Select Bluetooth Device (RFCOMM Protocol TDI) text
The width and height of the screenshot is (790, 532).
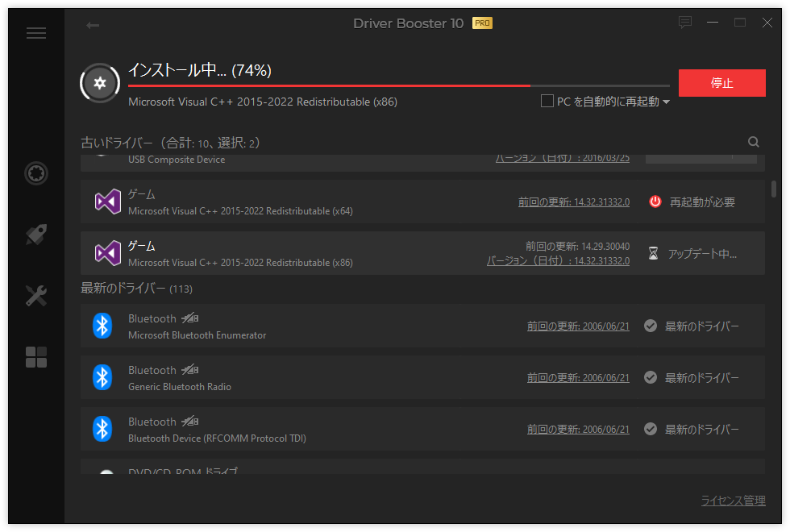coord(217,438)
